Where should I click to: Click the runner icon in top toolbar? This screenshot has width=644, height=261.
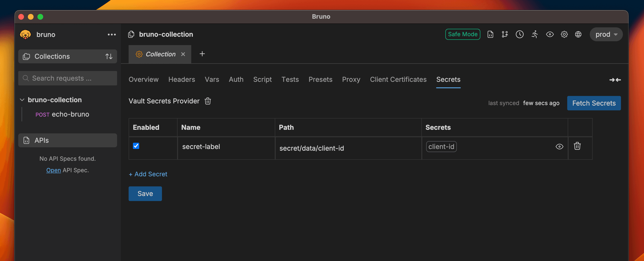535,34
